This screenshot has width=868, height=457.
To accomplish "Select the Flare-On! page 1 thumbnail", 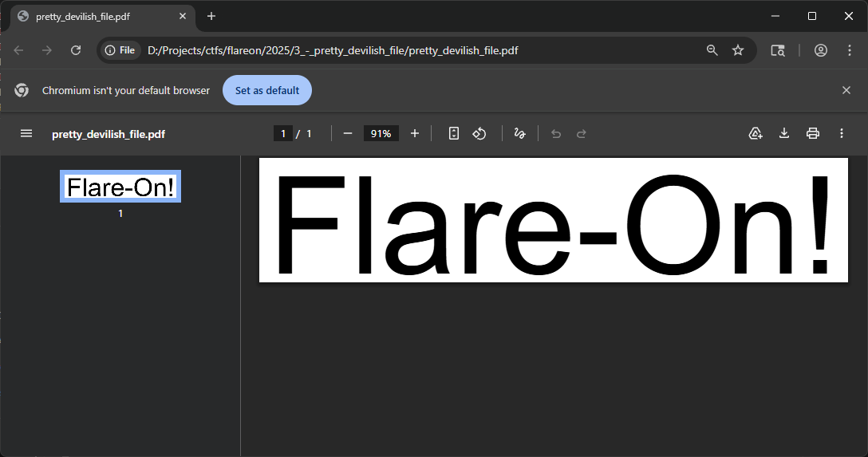I will point(120,187).
